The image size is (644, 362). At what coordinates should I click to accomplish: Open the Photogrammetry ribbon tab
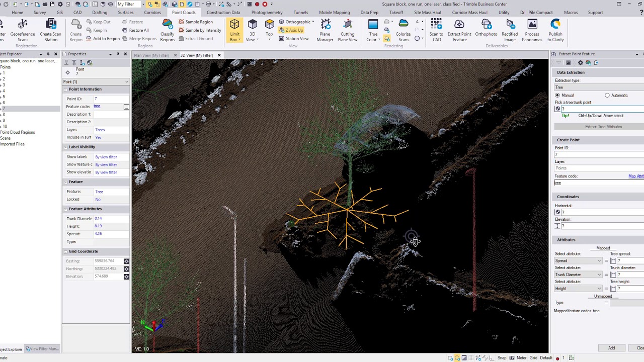point(267,13)
